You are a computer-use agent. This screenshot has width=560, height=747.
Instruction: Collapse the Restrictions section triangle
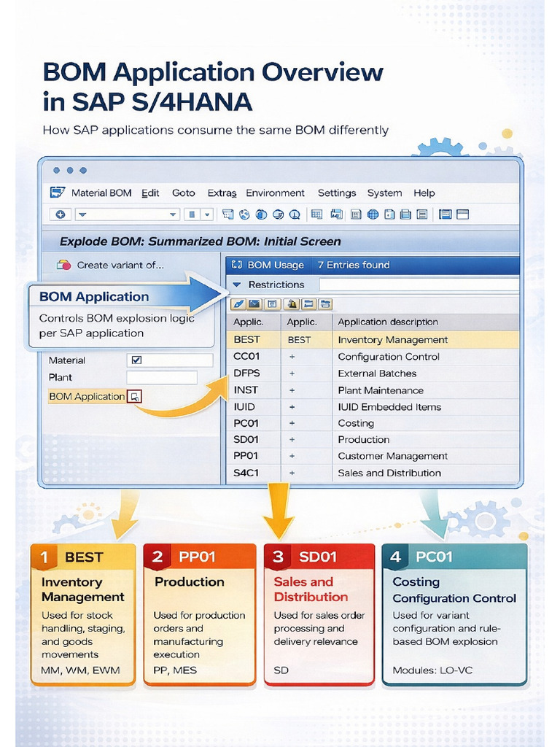(236, 285)
